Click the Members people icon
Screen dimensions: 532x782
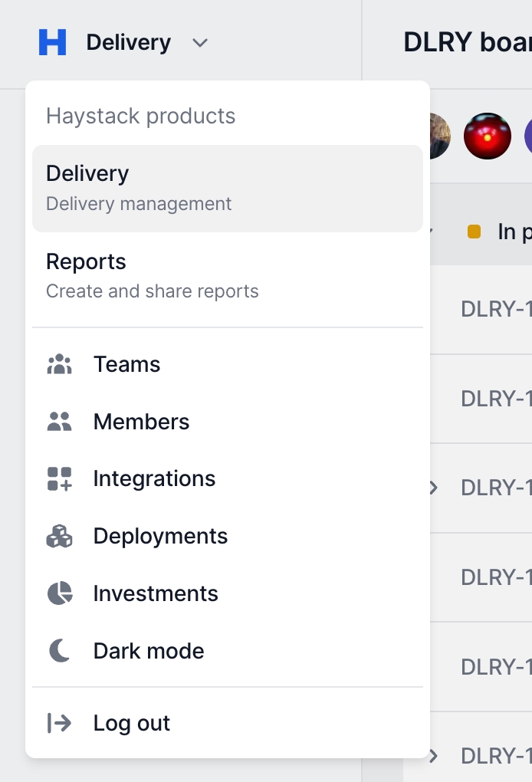point(59,422)
